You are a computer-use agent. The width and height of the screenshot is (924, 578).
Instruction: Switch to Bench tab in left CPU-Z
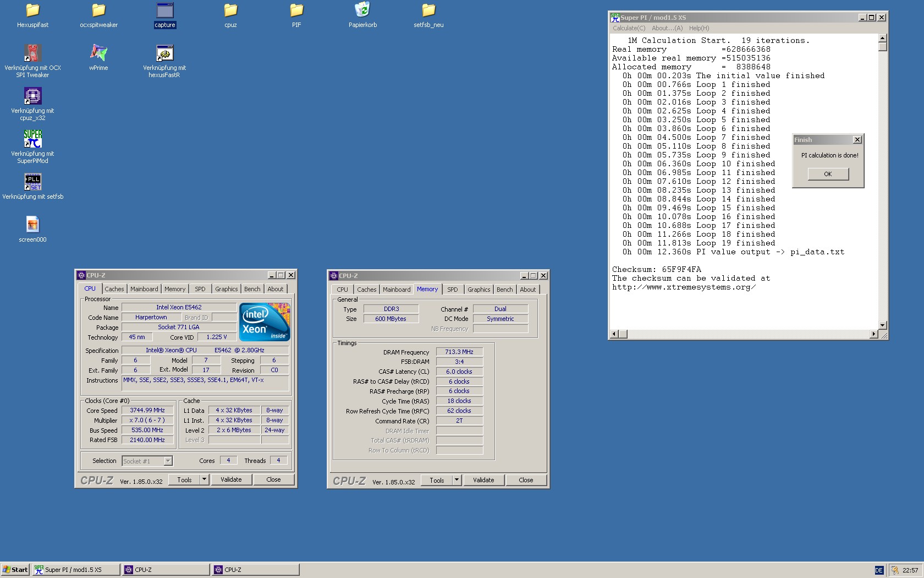click(x=252, y=289)
